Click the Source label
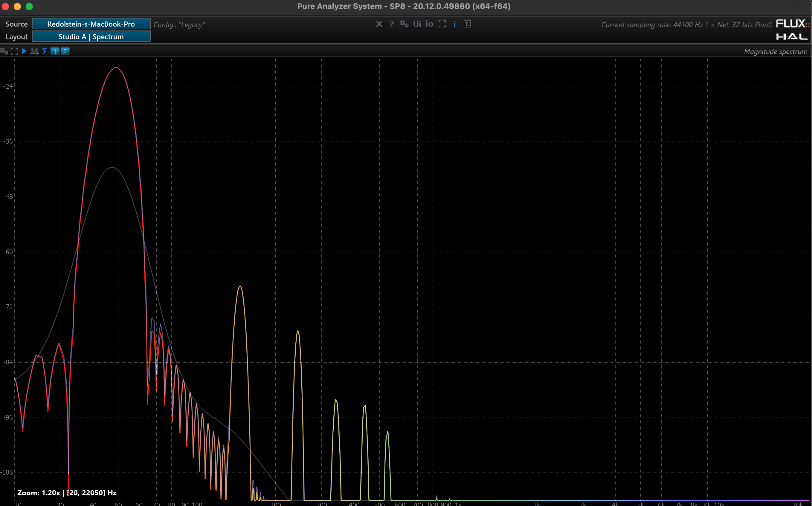812x506 pixels. (16, 24)
